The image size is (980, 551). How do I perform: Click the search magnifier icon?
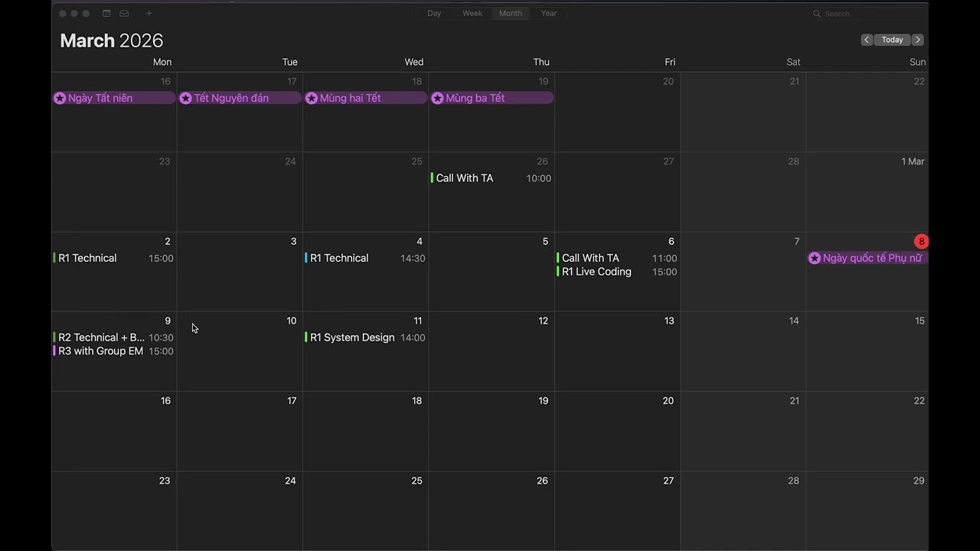[x=817, y=14]
